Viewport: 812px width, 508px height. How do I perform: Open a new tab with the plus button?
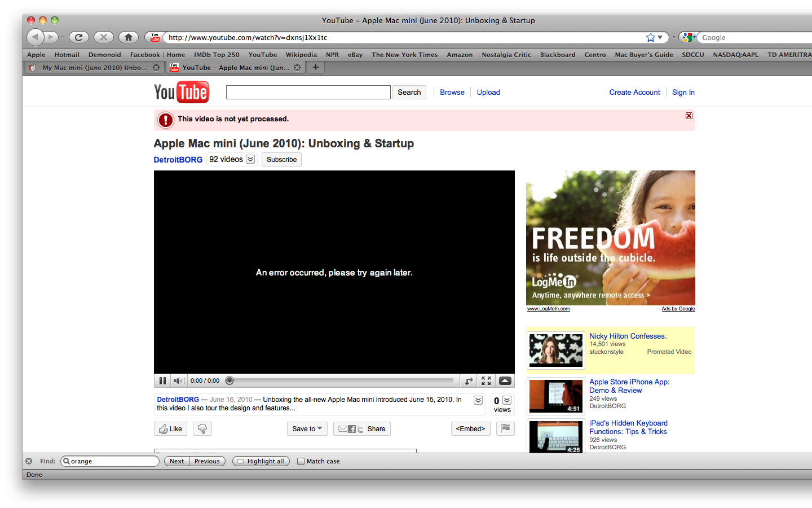pos(316,67)
